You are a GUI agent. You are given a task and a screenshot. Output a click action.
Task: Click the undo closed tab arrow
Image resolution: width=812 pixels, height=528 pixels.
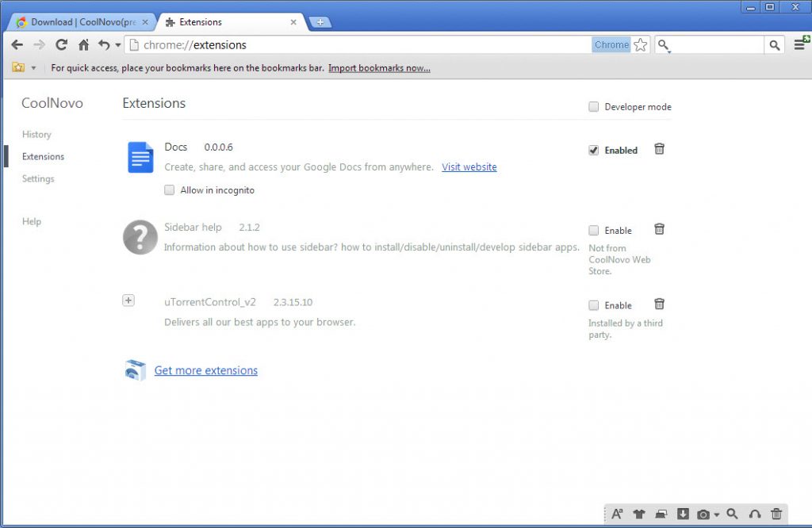104,45
